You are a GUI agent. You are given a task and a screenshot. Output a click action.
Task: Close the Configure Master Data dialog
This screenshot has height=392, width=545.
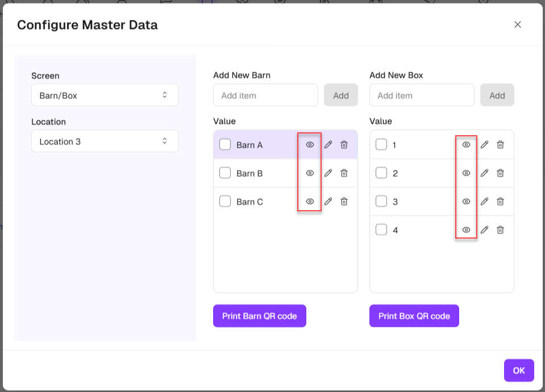(x=517, y=24)
